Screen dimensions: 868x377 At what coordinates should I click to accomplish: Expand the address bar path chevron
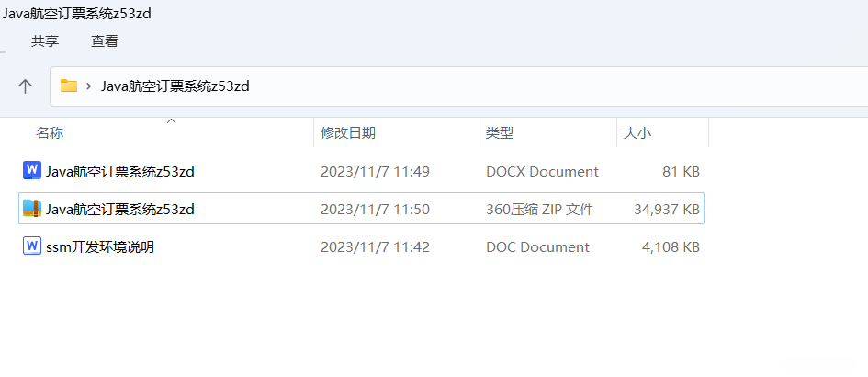[88, 86]
